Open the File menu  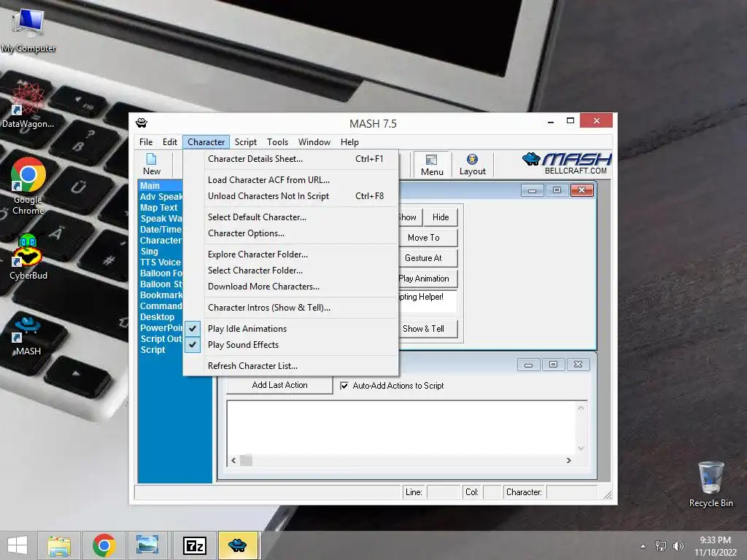point(146,142)
